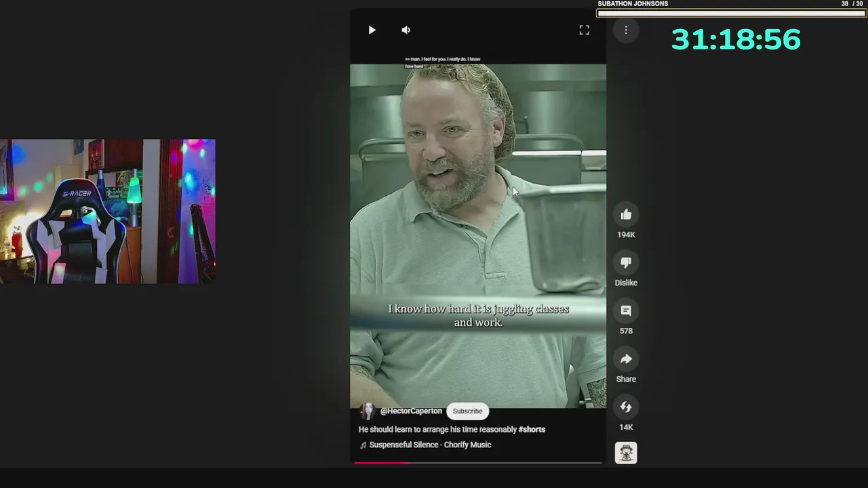
Task: Enter fullscreen mode for the Short
Action: coord(584,30)
